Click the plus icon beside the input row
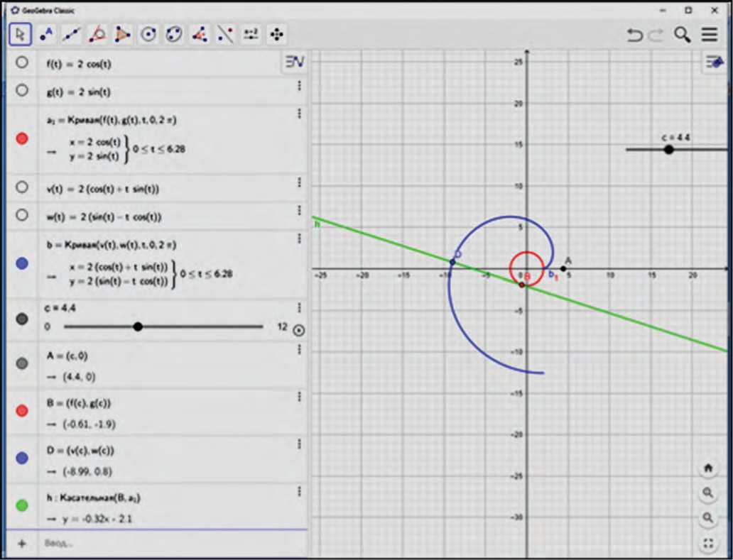 click(21, 543)
